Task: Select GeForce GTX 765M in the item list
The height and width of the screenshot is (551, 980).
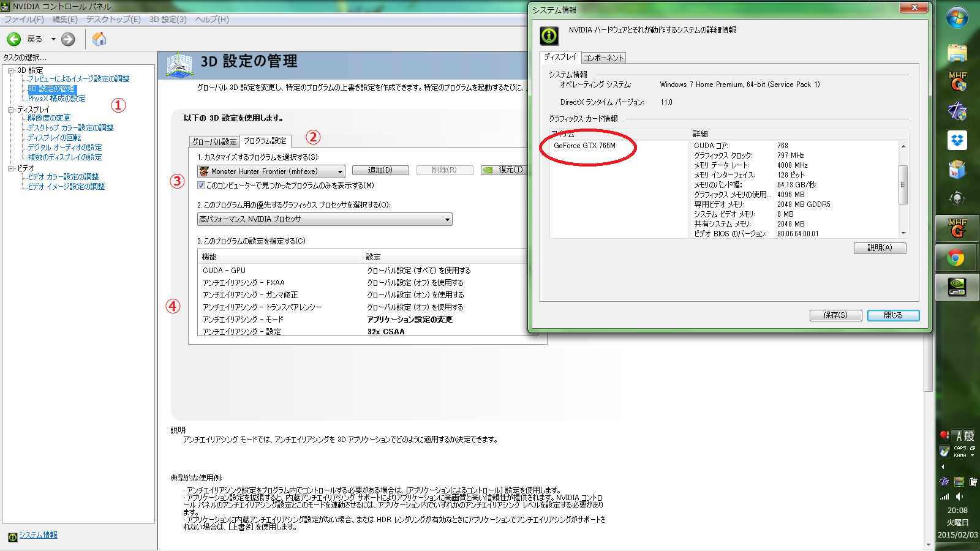Action: point(584,146)
